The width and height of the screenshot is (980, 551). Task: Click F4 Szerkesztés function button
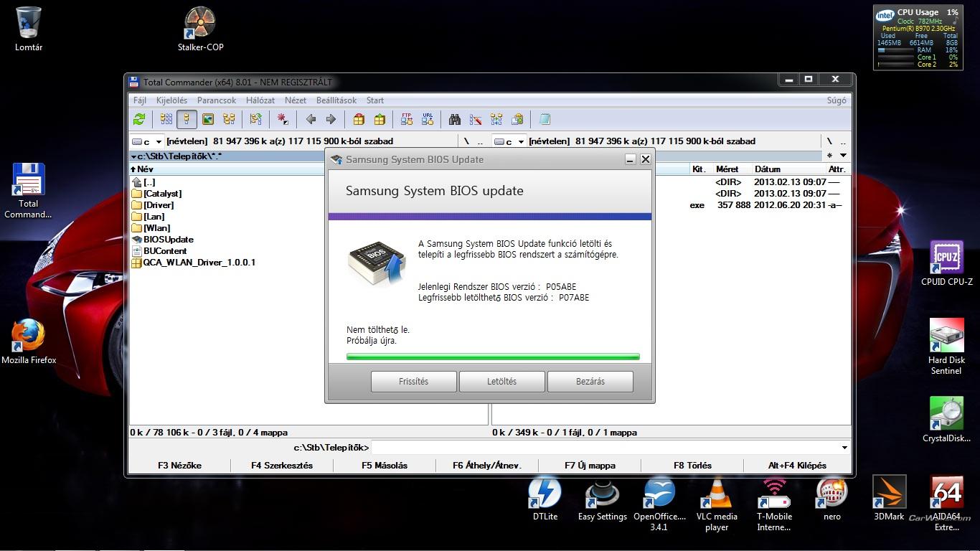pos(282,465)
